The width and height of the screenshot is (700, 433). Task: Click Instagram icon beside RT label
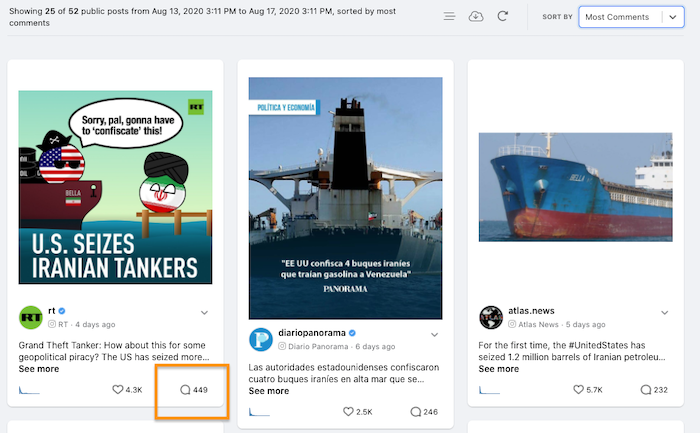(52, 324)
